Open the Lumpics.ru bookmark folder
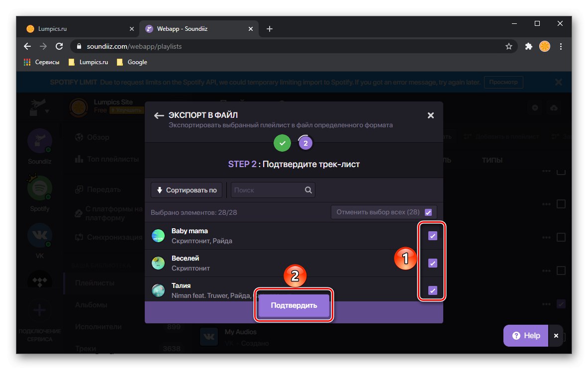This screenshot has width=588, height=370. click(89, 62)
